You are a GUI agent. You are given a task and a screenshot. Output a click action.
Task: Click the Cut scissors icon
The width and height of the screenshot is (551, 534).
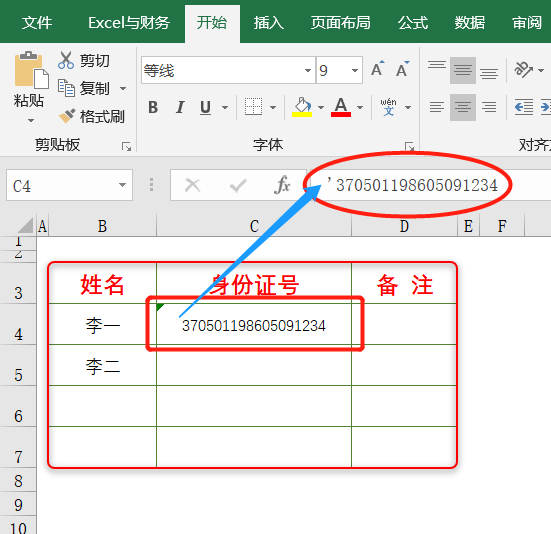pyautogui.click(x=66, y=60)
